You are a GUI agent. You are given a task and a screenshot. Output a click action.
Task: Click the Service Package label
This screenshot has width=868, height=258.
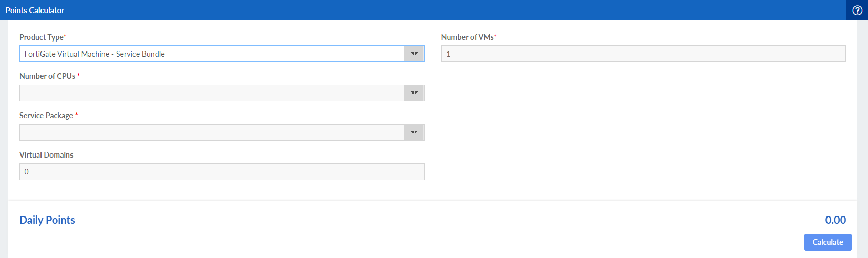[46, 116]
